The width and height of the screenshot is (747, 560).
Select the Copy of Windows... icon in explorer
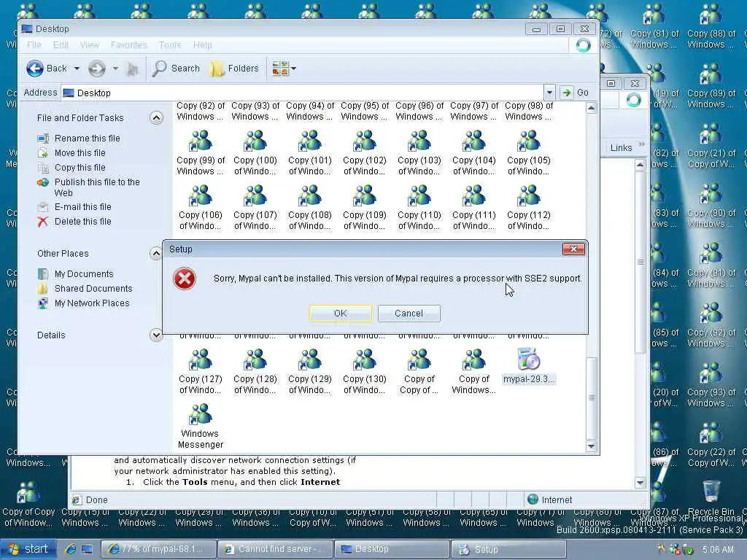473,371
